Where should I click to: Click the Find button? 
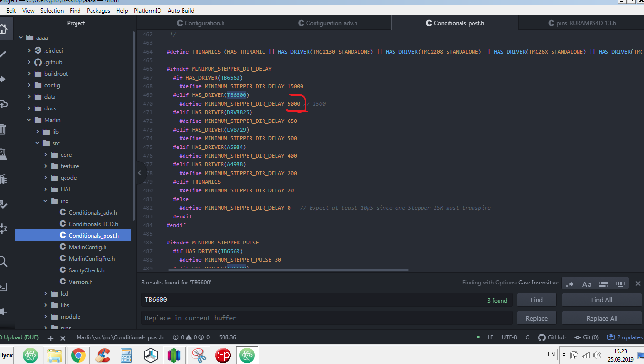(x=537, y=300)
